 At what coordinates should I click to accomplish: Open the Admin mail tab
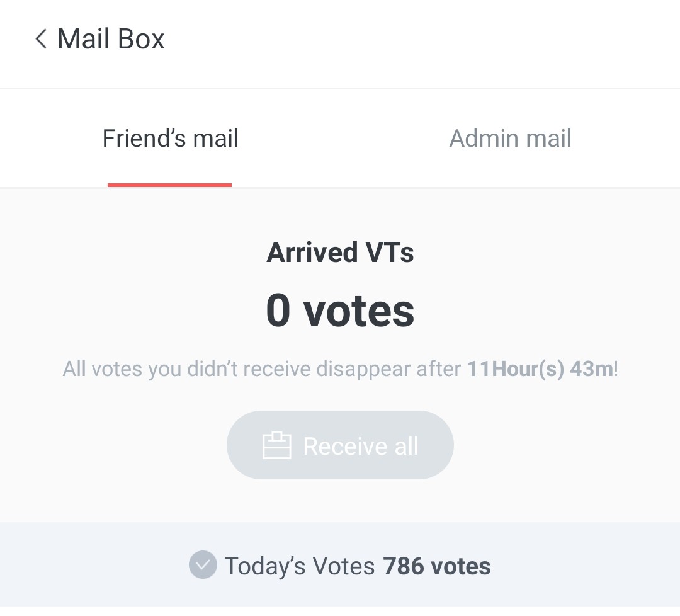(510, 139)
